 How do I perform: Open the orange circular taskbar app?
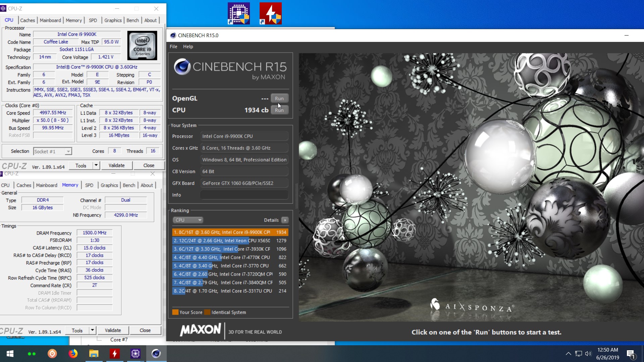pos(52,354)
